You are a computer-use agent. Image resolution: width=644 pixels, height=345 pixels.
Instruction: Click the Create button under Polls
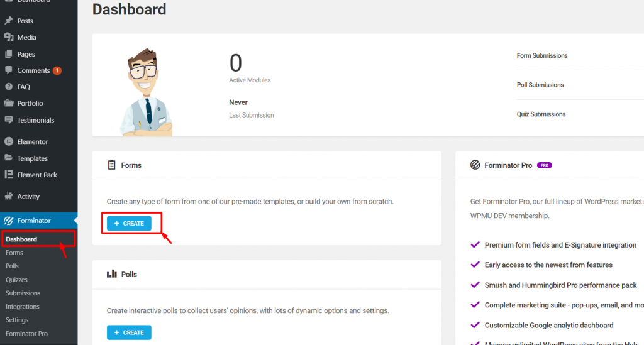pyautogui.click(x=129, y=332)
